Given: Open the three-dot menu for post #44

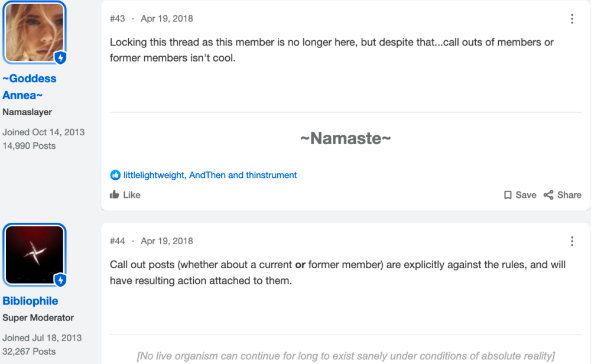Looking at the screenshot, I should pos(571,241).
